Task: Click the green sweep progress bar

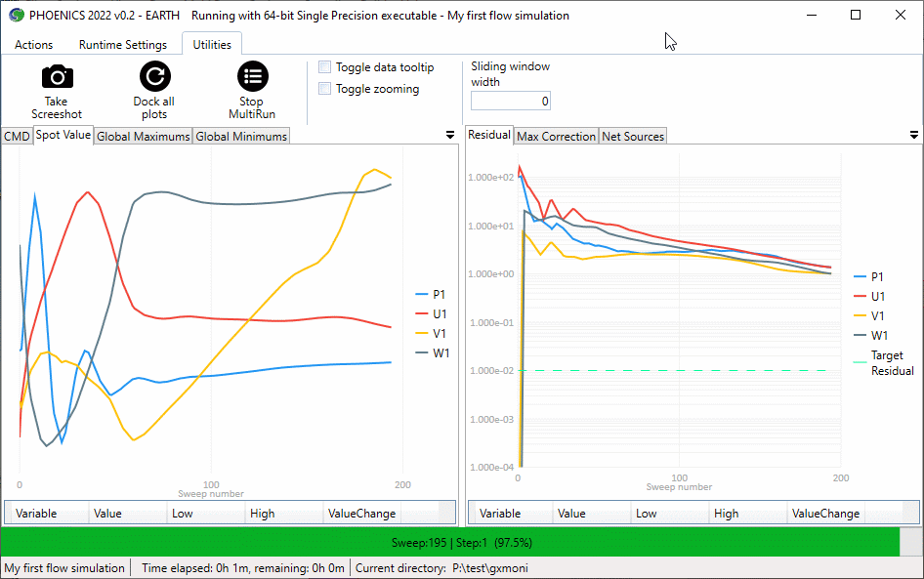Action: click(461, 542)
